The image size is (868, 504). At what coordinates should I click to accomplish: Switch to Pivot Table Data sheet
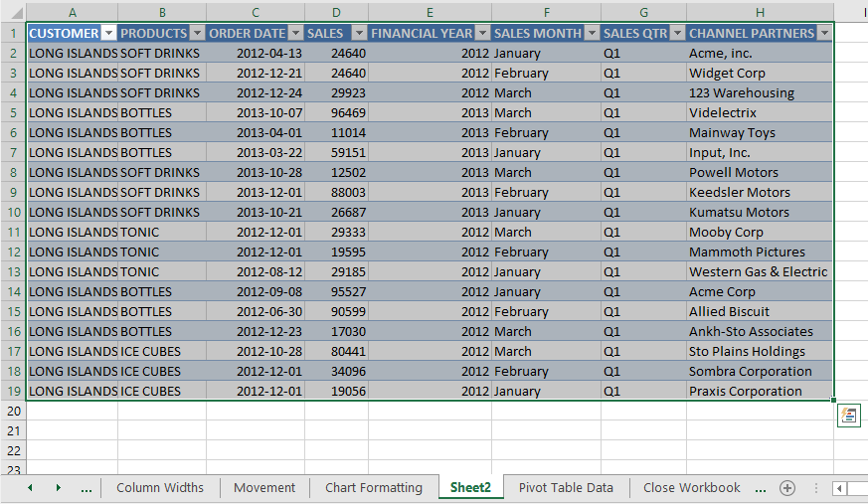tap(566, 488)
